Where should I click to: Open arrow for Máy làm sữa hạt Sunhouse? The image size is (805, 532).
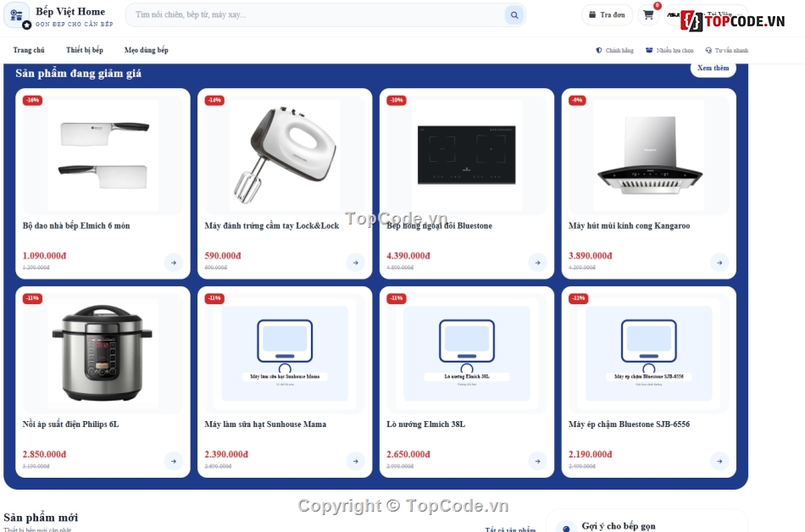point(355,461)
